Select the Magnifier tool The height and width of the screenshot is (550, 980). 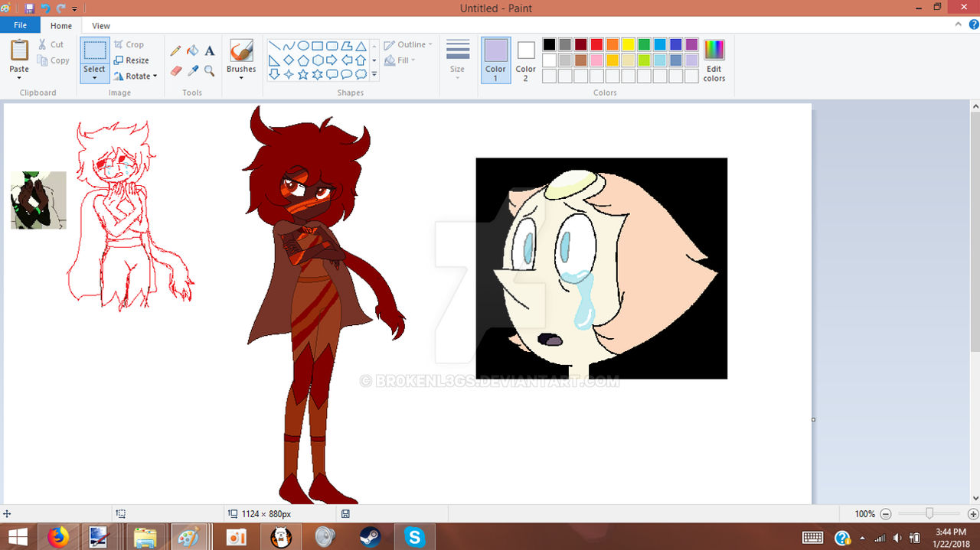[210, 70]
